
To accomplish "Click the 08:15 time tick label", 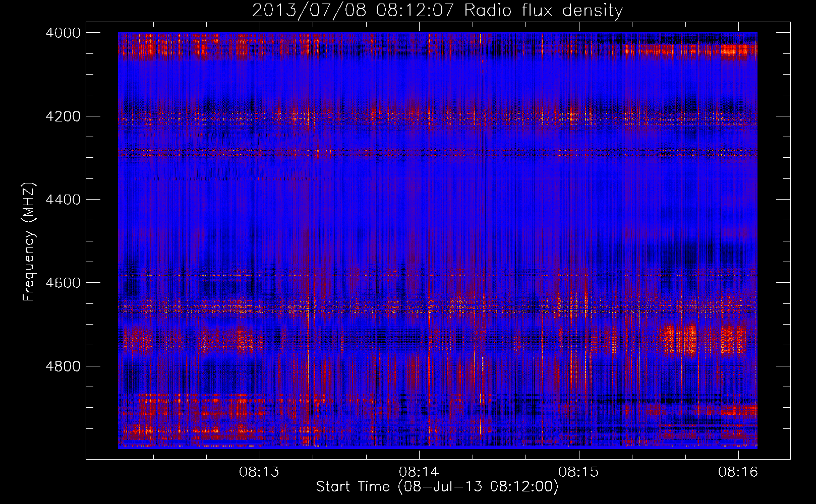I will 579,472.
